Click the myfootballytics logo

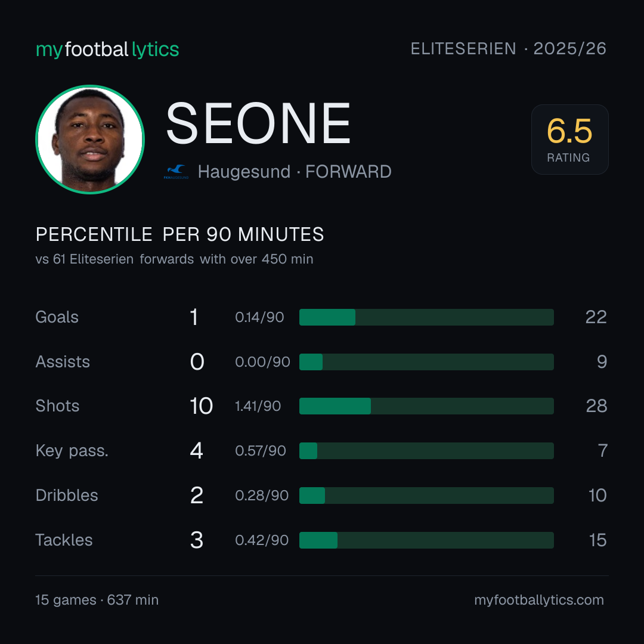coord(107,49)
